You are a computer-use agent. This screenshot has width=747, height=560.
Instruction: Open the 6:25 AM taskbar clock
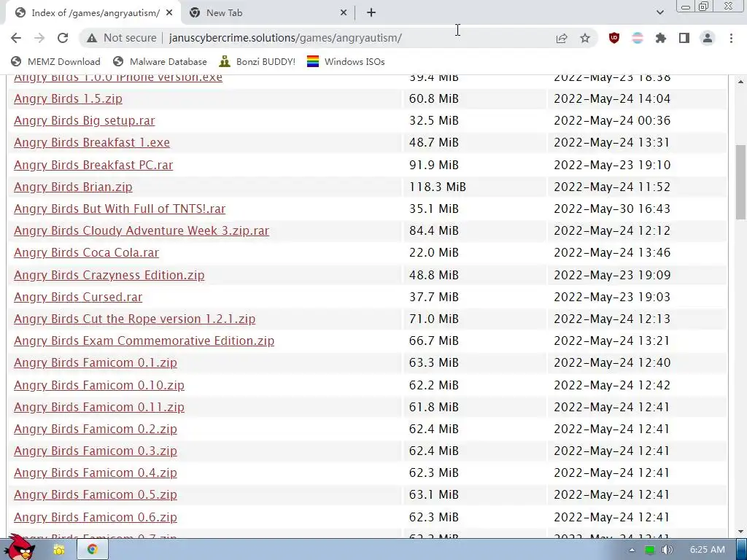[708, 550]
